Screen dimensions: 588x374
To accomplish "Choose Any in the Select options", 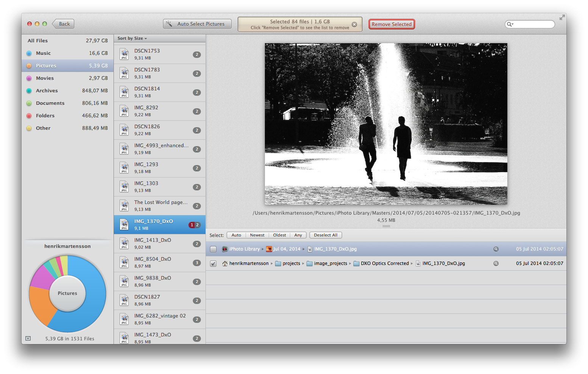I will tap(298, 235).
